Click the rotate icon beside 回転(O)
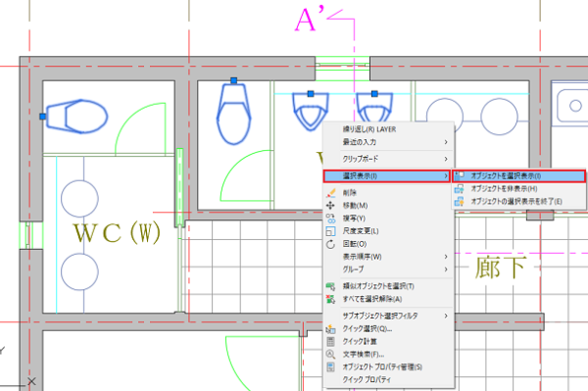 point(330,244)
